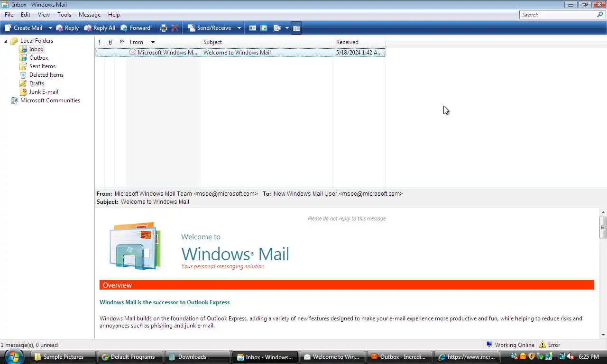Screen dimensions: 607x364
Task: Select the Welcome to Windows Mail message row
Action: tap(240, 53)
